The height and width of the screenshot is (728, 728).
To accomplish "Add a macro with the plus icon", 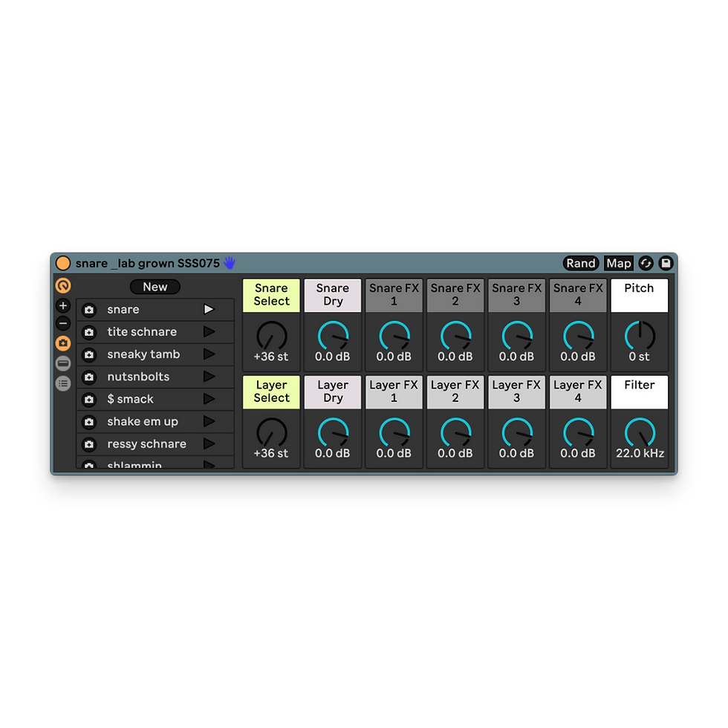I will (x=63, y=305).
